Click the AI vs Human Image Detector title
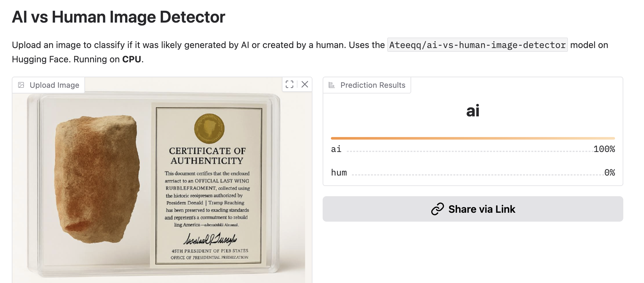The height and width of the screenshot is (283, 644). 118,17
